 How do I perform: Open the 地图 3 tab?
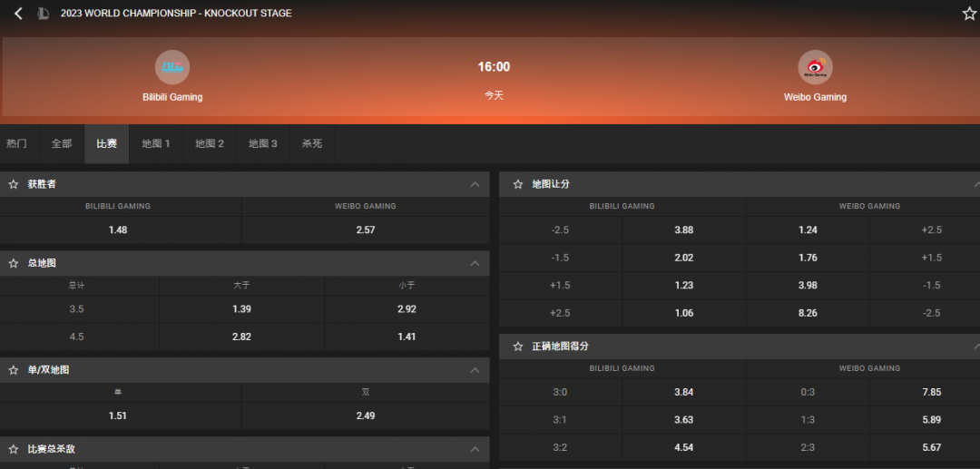pos(263,143)
